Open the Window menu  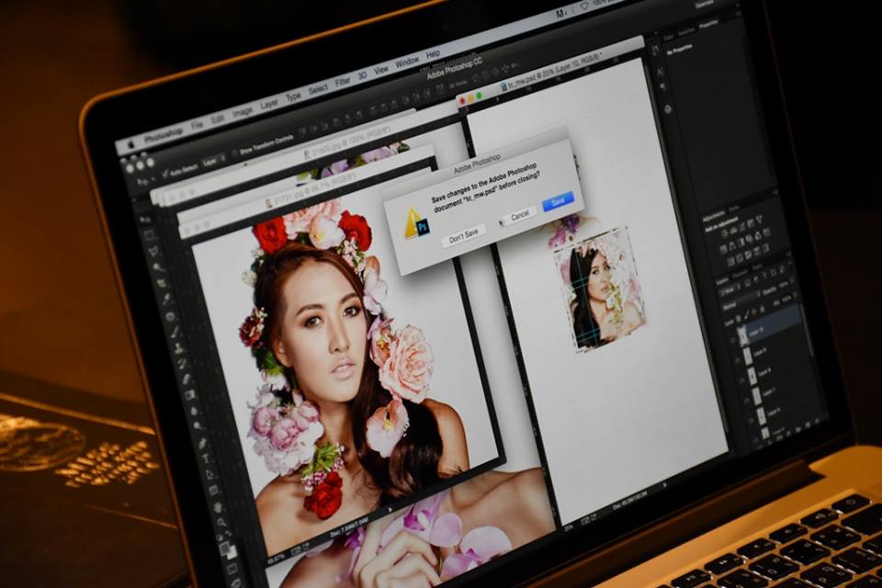point(407,62)
